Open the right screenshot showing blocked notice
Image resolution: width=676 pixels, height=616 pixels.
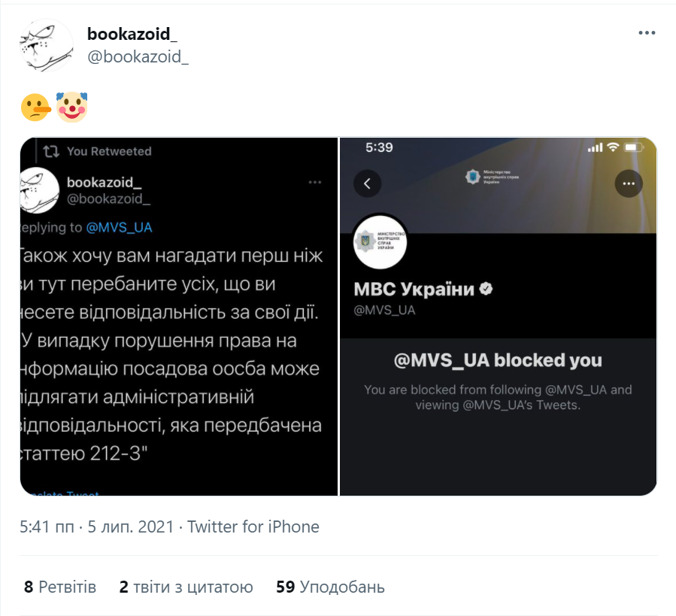click(498, 316)
